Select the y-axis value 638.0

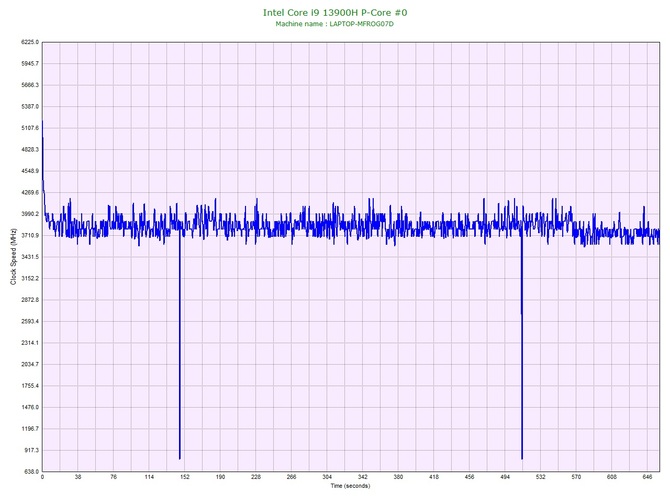coord(31,472)
